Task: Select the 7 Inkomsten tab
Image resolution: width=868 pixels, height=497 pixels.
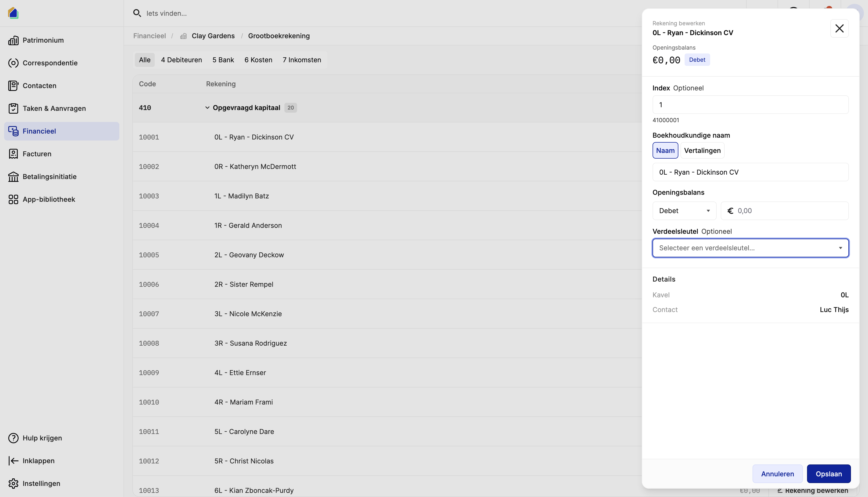Action: (x=302, y=60)
